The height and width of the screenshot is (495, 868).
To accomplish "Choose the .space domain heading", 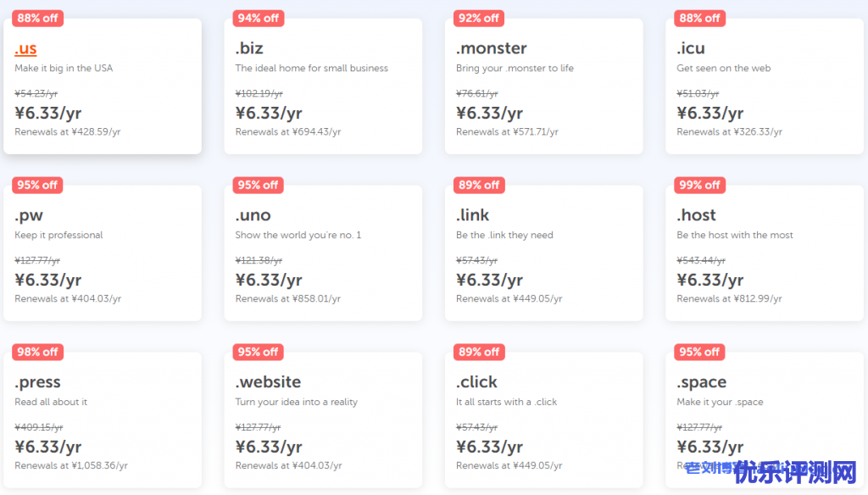I will tap(702, 382).
